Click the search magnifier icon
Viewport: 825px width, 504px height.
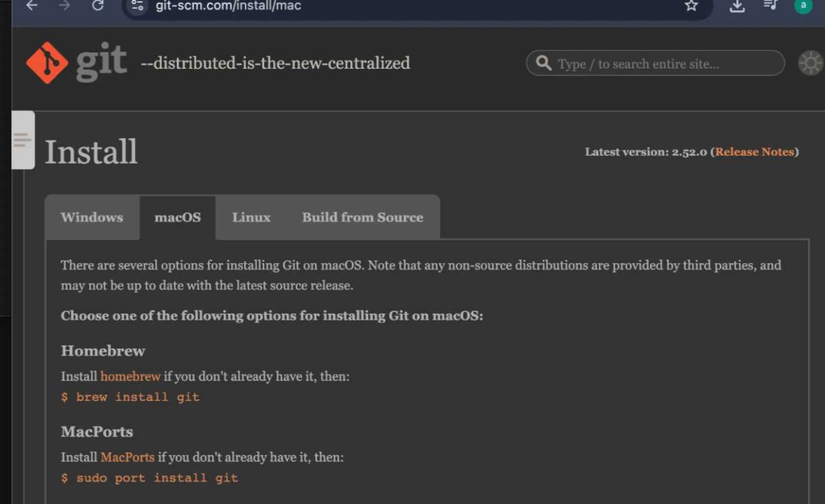point(544,63)
